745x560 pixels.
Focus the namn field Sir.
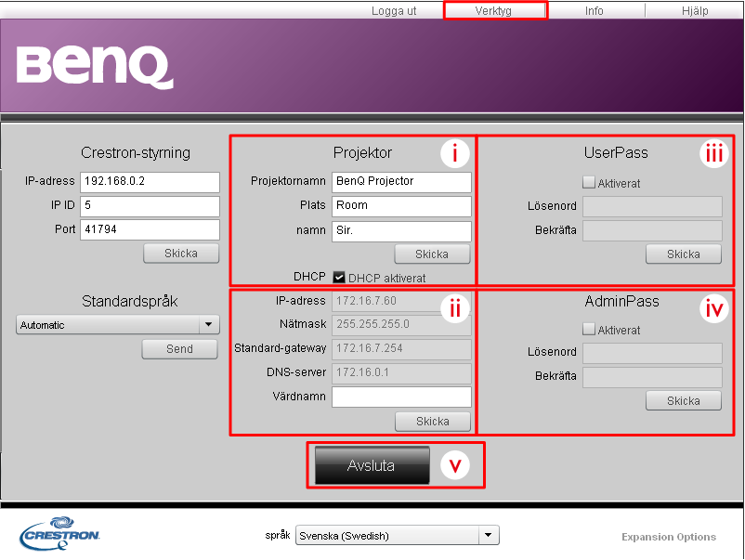click(x=401, y=231)
